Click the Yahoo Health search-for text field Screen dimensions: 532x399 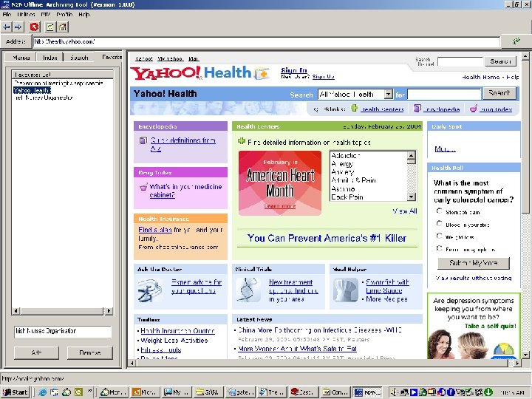(444, 94)
